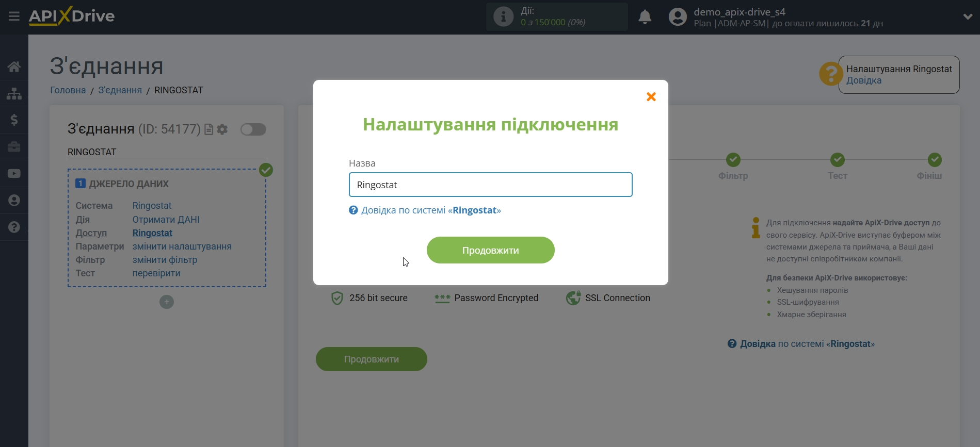The width and height of the screenshot is (980, 447).
Task: Open the notifications bell
Action: [x=645, y=17]
